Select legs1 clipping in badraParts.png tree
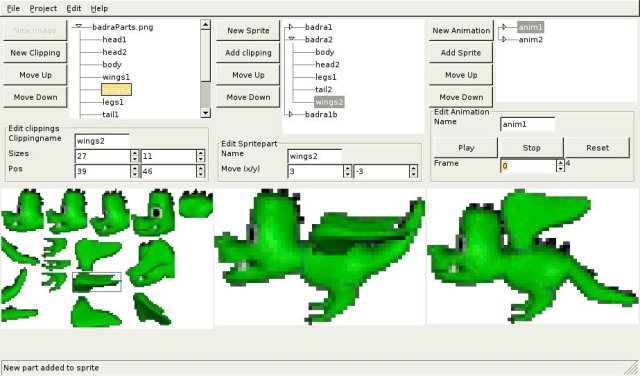The height and width of the screenshot is (376, 640). [113, 102]
